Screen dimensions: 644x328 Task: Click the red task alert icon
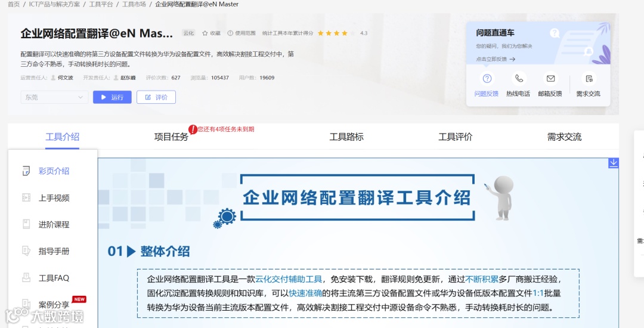(193, 130)
